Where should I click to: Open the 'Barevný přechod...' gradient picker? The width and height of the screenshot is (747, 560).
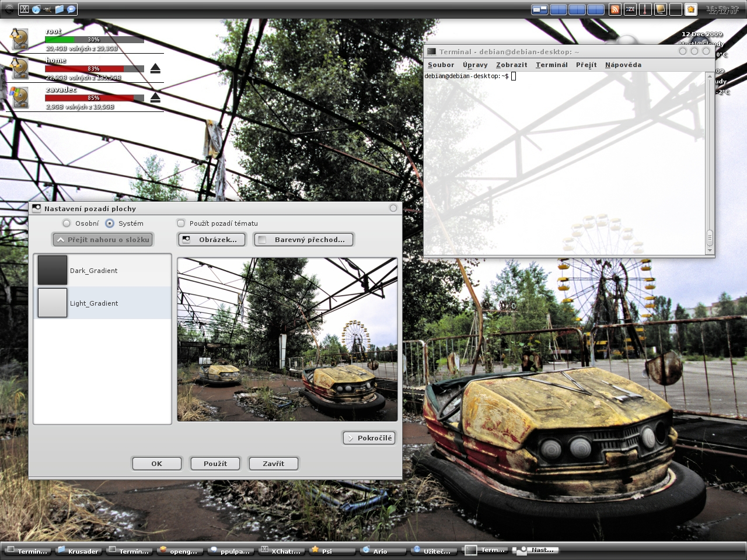point(303,240)
